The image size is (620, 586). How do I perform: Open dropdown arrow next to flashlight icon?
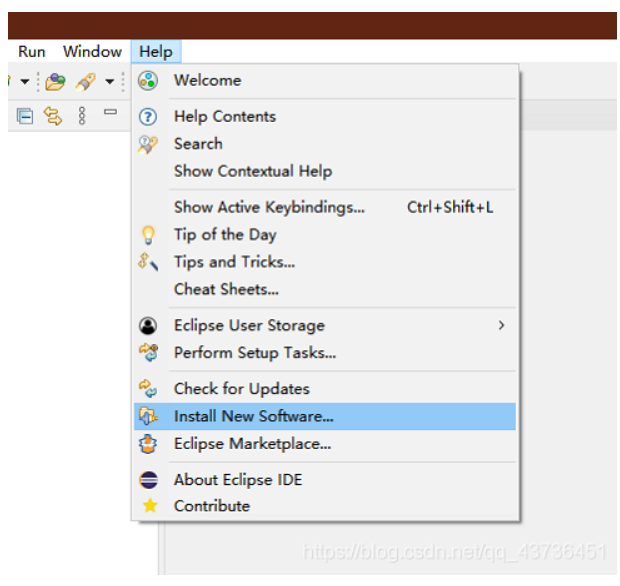[x=110, y=82]
